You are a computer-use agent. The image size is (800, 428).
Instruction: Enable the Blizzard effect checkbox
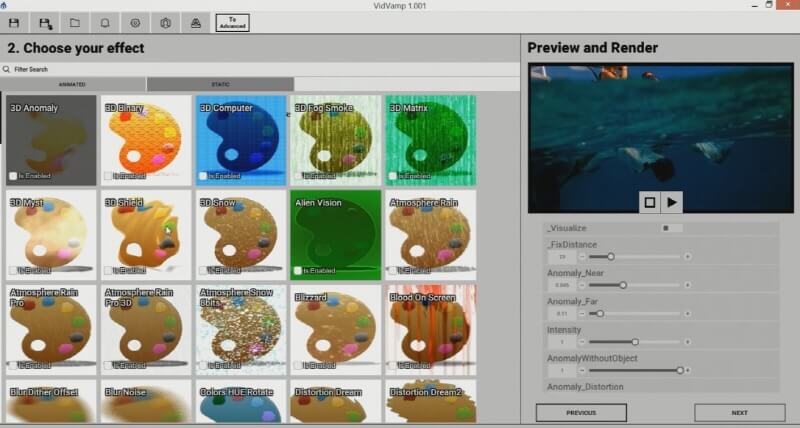point(298,365)
